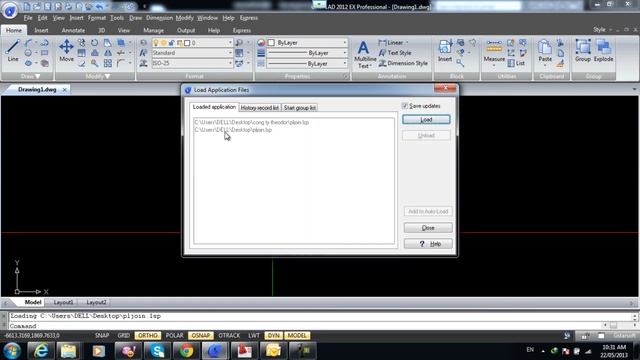Select the cong ty theodor pljoin.lsp entry
Viewport: 640px width, 360px height.
251,122
